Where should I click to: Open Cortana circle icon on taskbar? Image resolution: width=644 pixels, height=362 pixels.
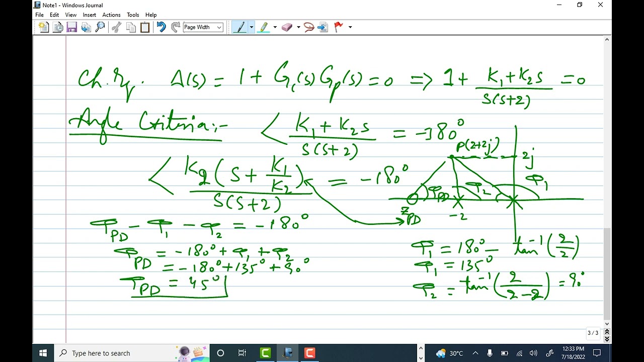[220, 353]
